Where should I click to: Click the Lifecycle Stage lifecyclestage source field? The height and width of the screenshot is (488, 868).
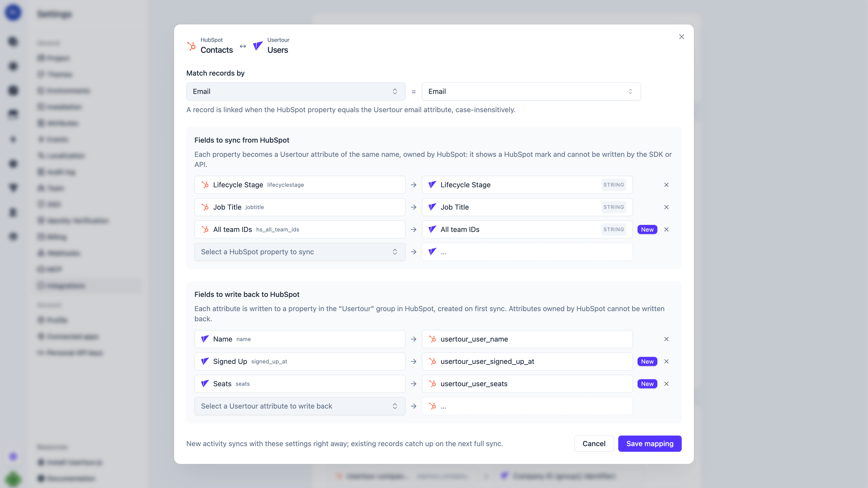299,185
